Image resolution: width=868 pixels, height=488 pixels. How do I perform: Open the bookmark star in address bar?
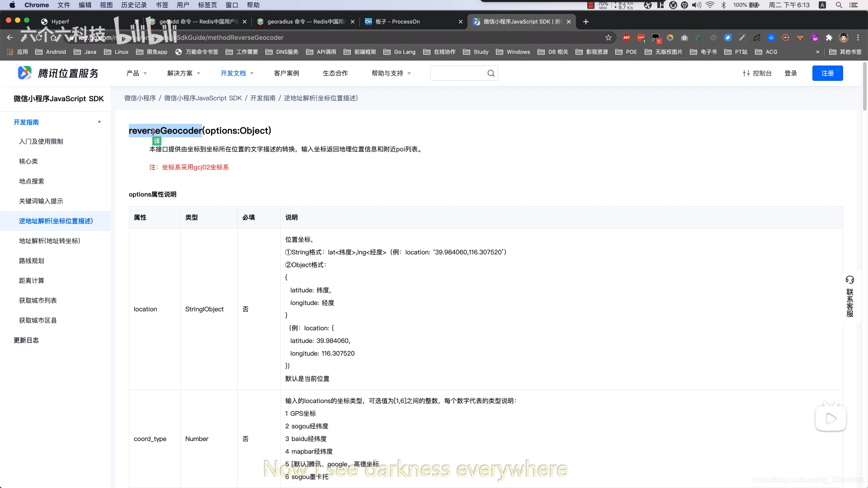(x=608, y=38)
